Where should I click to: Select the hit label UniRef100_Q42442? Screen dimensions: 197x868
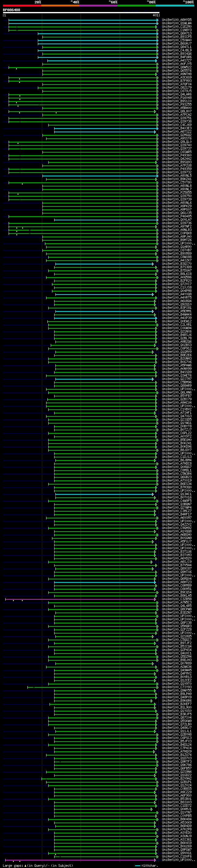[177, 159]
